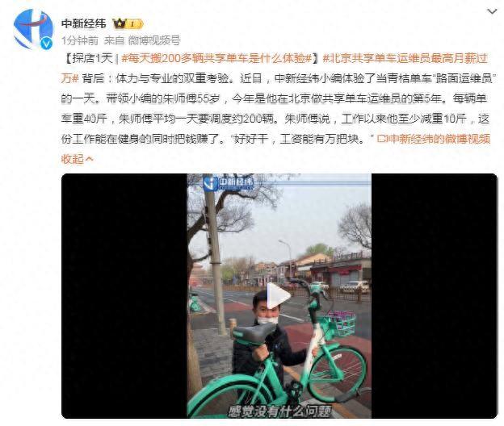Image resolution: width=504 pixels, height=426 pixels.
Task: Click the 中新经纬 account name
Action: [83, 23]
